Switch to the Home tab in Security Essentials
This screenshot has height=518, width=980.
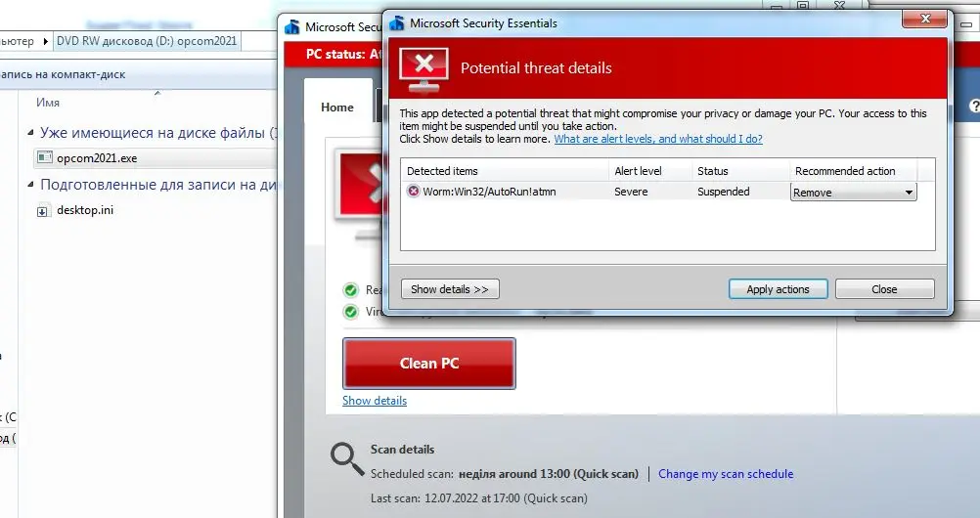[337, 108]
